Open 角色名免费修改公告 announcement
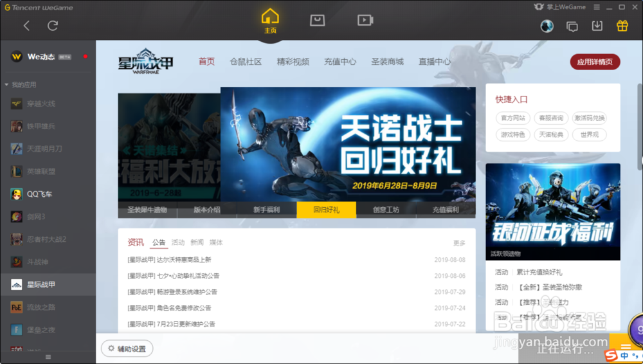Screen dimensions: 643x364 169,308
